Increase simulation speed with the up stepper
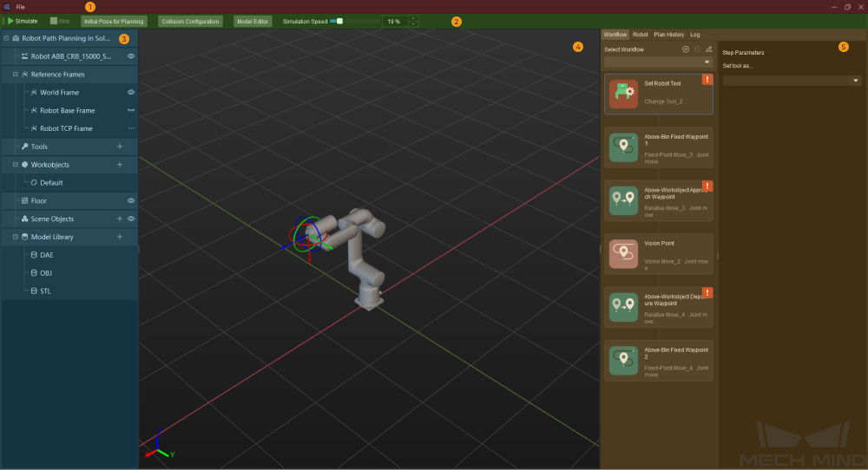Image resolution: width=868 pixels, height=470 pixels. pyautogui.click(x=413, y=19)
